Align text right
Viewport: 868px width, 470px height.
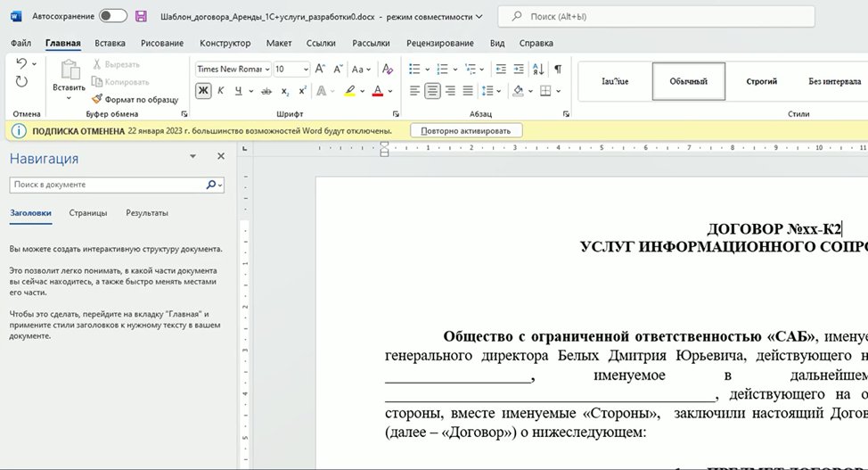450,91
